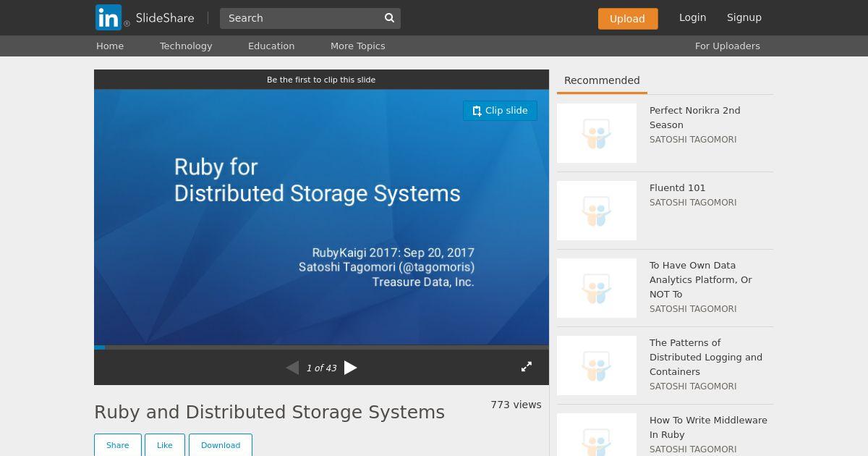Open the Home menu item
The height and width of the screenshot is (456, 868).
point(110,46)
